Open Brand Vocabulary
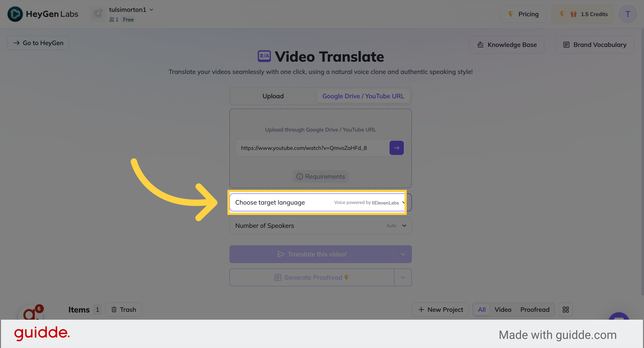The width and height of the screenshot is (644, 348). [595, 45]
